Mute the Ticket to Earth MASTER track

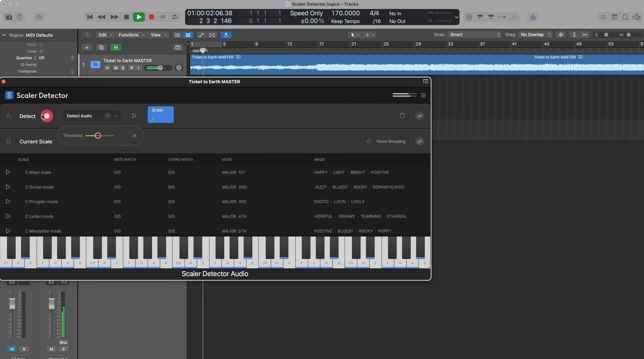pyautogui.click(x=116, y=68)
